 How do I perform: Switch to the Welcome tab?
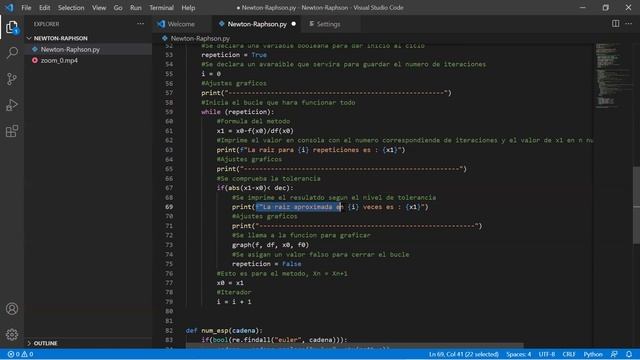181,24
